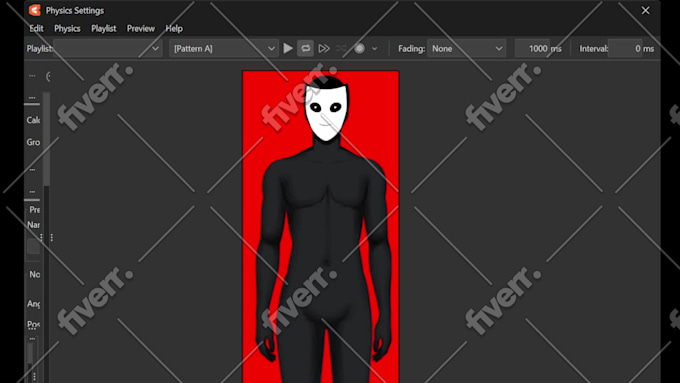Click the "Pre" label in left panel

[35, 210]
